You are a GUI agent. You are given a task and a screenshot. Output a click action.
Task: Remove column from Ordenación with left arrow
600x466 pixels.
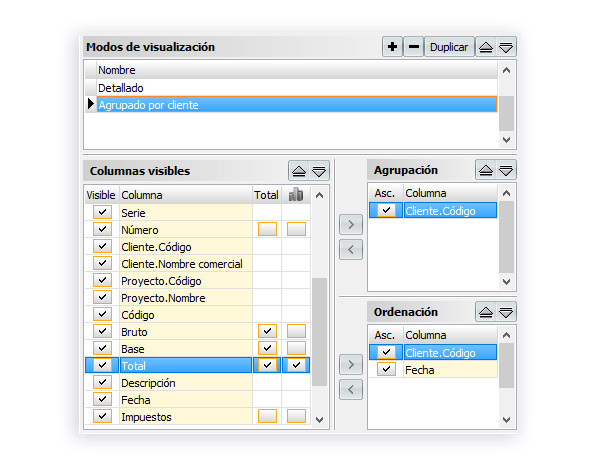tap(350, 389)
